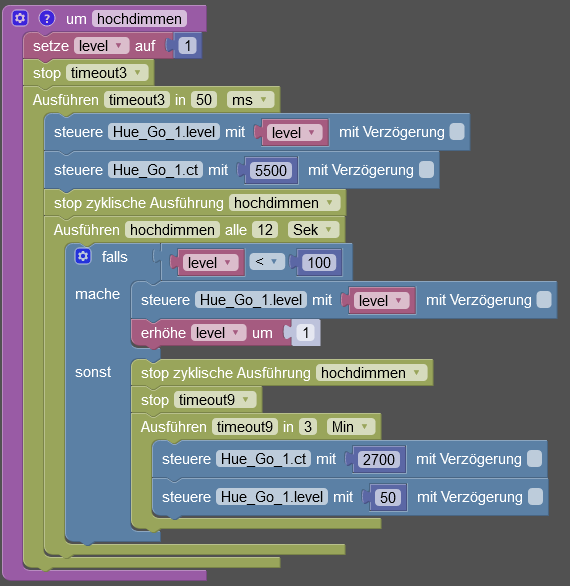
Task: Open ms time unit dropdown
Action: [250, 100]
